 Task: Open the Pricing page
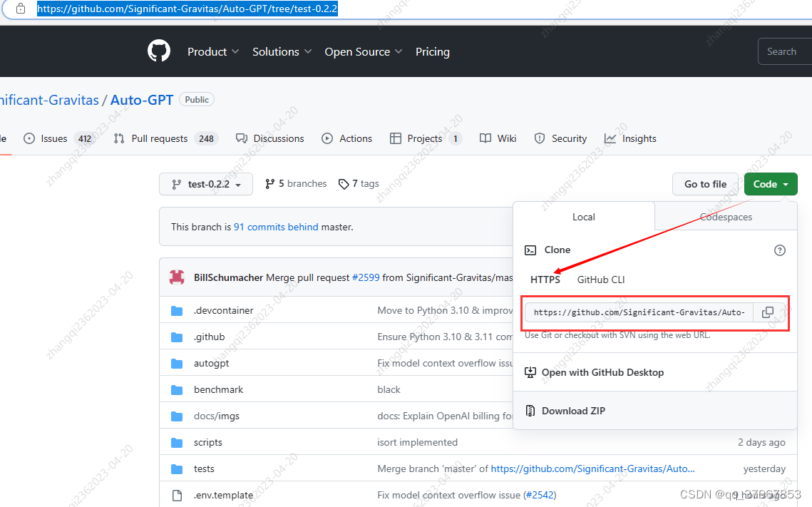[433, 52]
